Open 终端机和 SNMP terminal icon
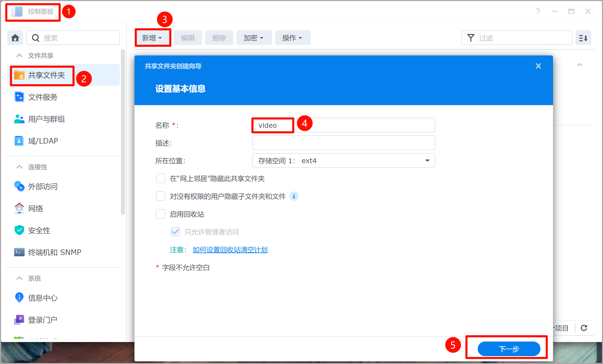 click(19, 252)
